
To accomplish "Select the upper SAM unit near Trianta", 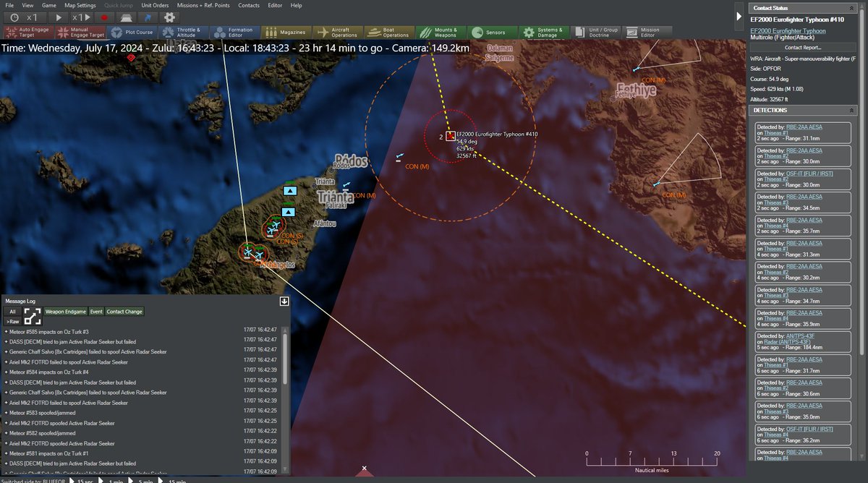I will click(290, 190).
